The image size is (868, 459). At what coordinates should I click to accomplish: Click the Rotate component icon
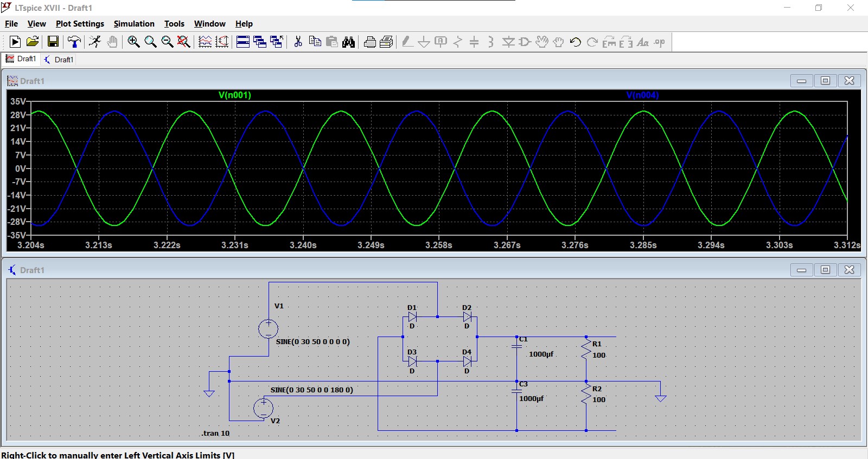[609, 42]
